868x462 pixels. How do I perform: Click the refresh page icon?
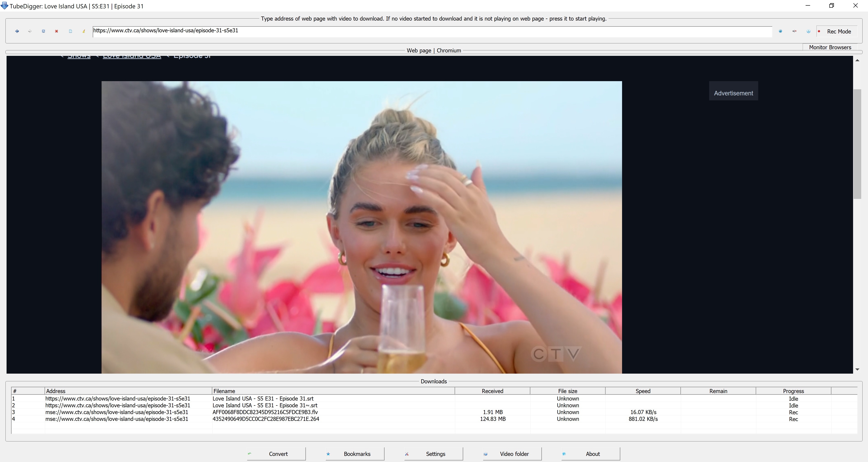[43, 31]
